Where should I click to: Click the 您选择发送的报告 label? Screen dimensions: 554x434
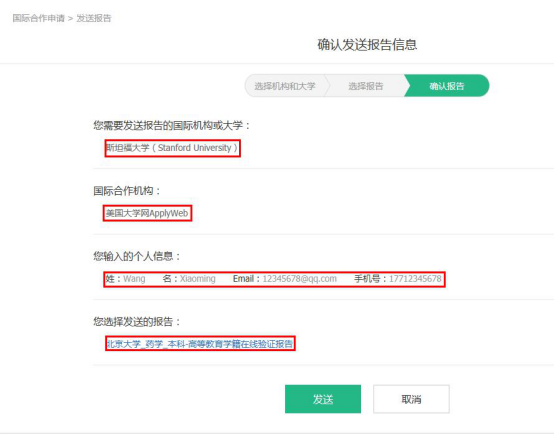pos(137,322)
